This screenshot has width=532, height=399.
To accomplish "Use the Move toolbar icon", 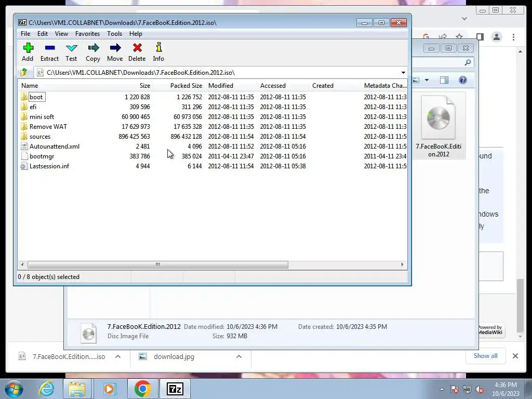I will (x=115, y=52).
